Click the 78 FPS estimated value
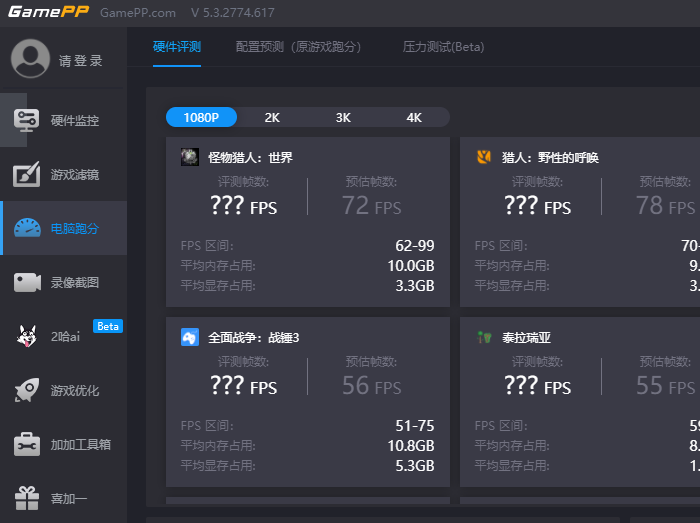The width and height of the screenshot is (700, 523). coord(666,206)
